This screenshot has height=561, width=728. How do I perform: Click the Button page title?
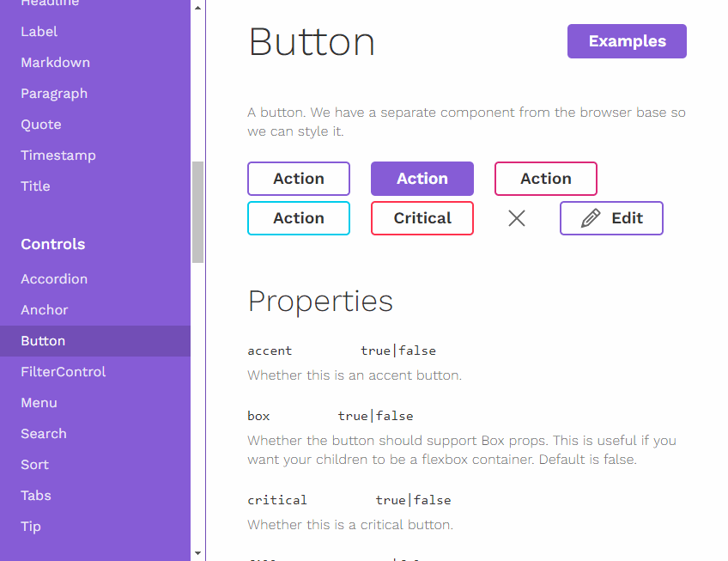312,42
